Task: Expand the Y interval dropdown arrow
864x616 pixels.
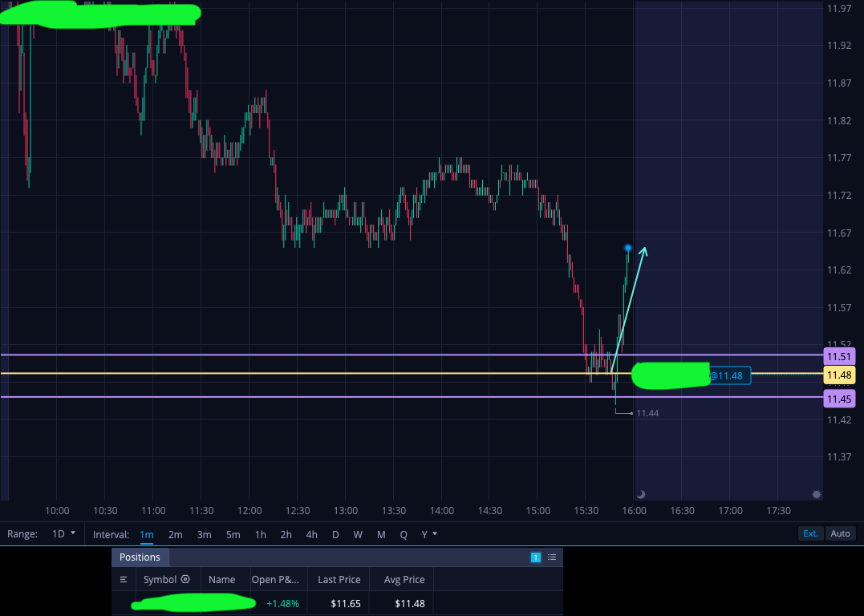Action: coord(435,533)
